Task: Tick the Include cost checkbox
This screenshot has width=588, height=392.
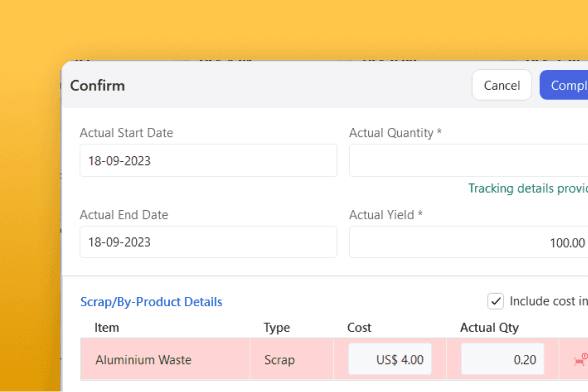Action: [x=495, y=301]
